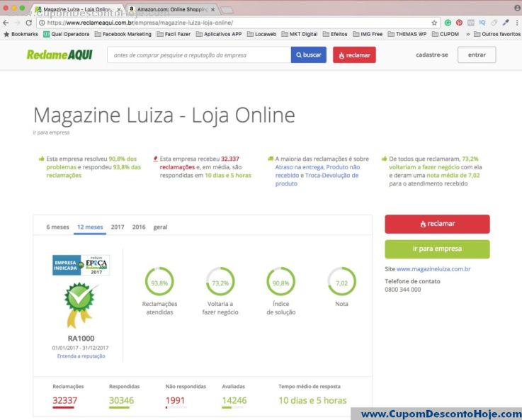Open the Qual Operadora bookmark
The width and height of the screenshot is (522, 420).
67,34
